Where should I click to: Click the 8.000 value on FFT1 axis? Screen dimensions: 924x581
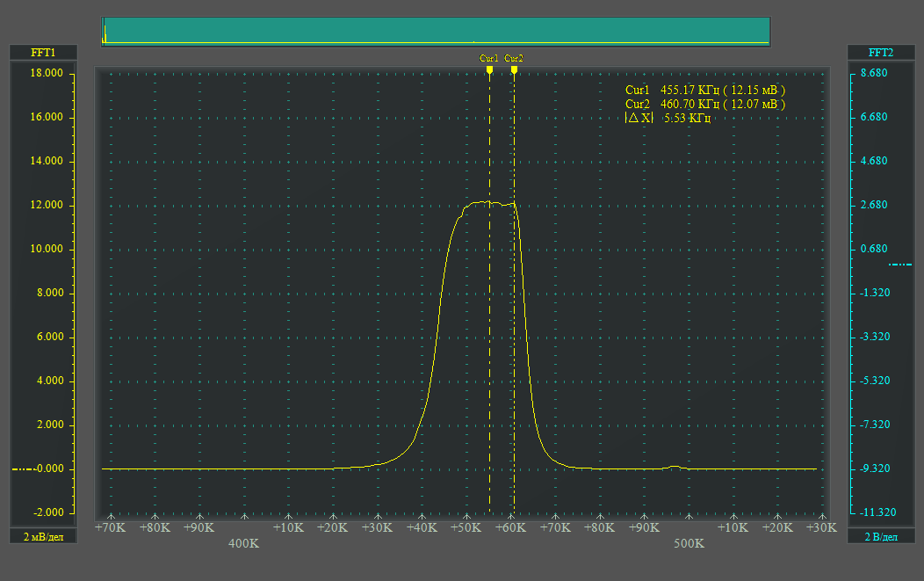tap(50, 293)
